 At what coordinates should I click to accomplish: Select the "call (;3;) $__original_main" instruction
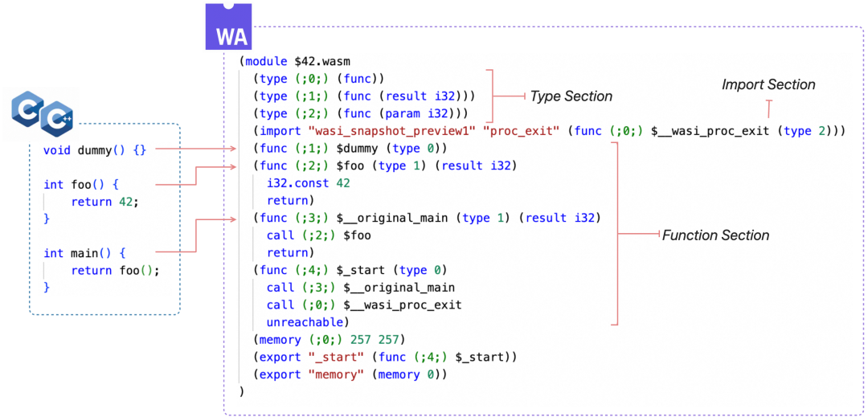(360, 288)
